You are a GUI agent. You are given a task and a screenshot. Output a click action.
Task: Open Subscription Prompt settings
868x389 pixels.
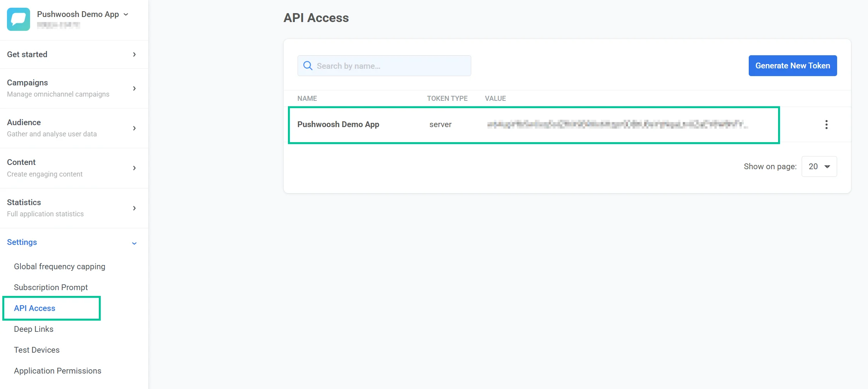[x=51, y=287]
